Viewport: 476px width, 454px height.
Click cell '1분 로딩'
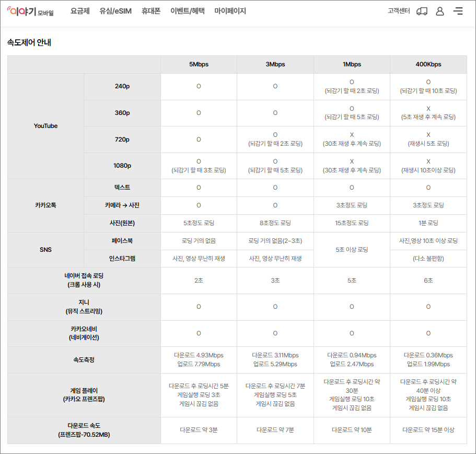pyautogui.click(x=428, y=223)
